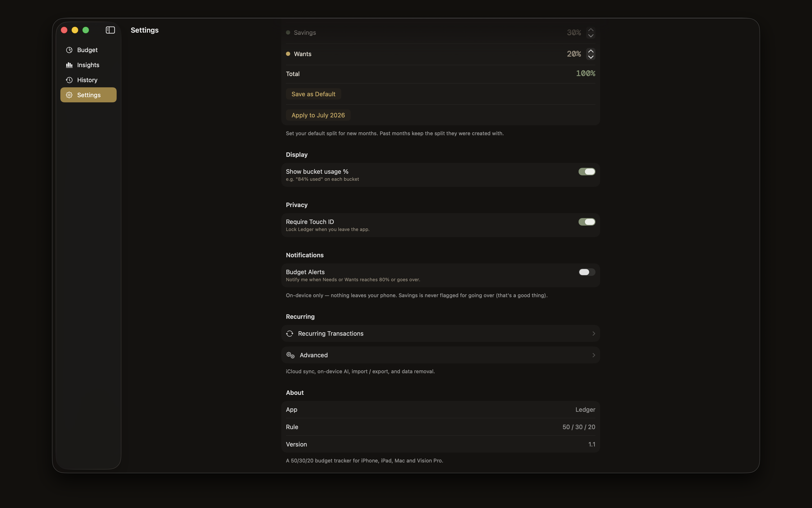The height and width of the screenshot is (508, 812).
Task: Open Recurring Transactions via its chevron
Action: click(x=593, y=334)
